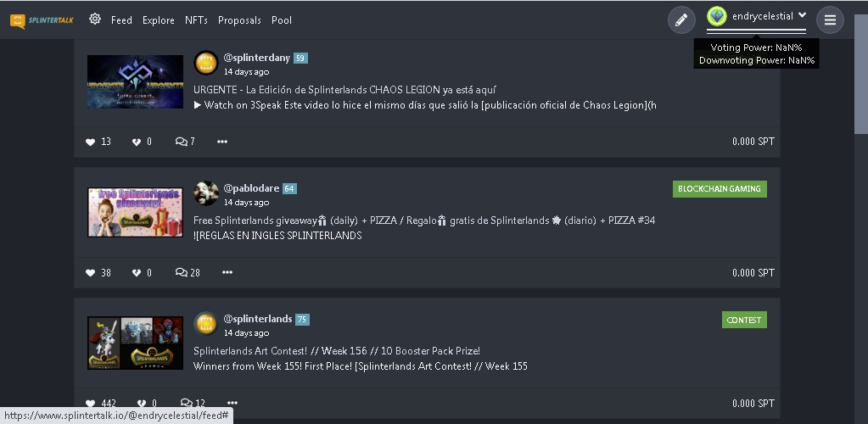This screenshot has width=868, height=424.
Task: Upvote the @splinterdany post heart icon
Action: [x=90, y=142]
